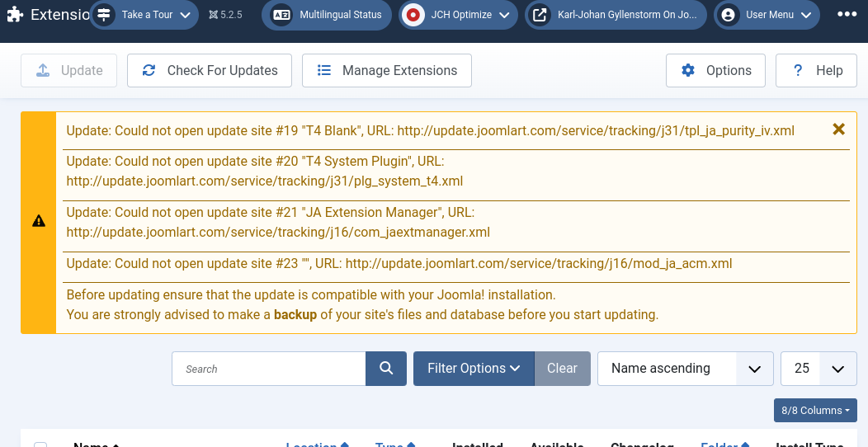Screen dimensions: 868x447
Task: Click the Manage Extensions button
Action: 387,71
